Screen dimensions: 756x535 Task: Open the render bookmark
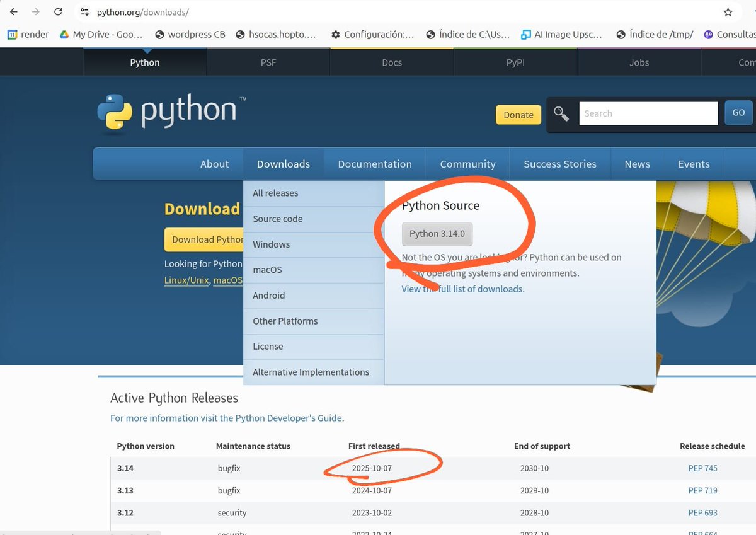(x=28, y=35)
